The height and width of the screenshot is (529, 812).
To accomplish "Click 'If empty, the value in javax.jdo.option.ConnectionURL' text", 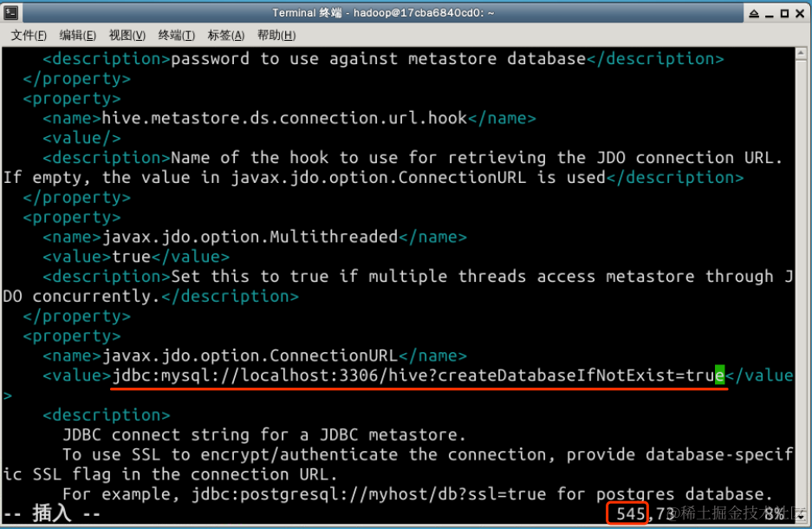I will [x=304, y=178].
